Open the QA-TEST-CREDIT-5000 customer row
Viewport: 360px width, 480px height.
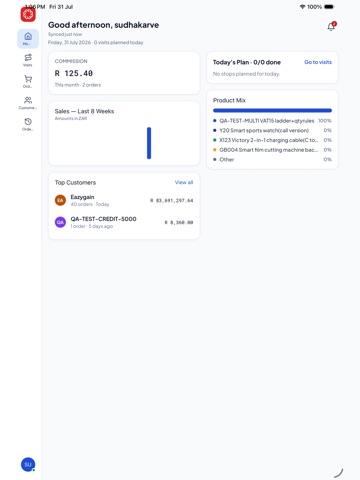pyautogui.click(x=124, y=222)
